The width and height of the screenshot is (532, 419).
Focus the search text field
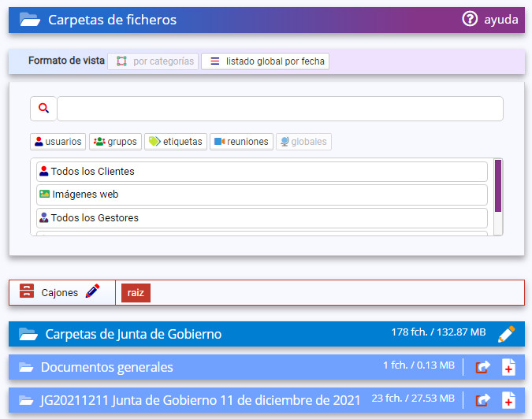280,109
